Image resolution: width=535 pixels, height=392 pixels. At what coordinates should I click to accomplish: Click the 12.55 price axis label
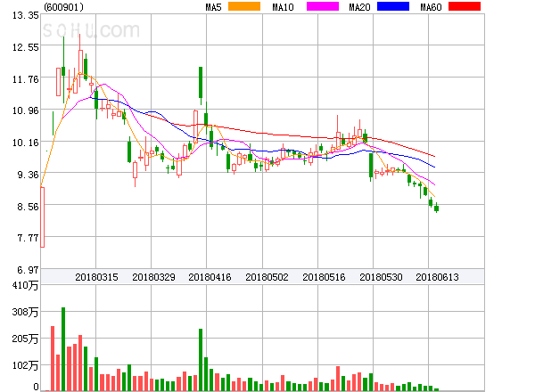(x=26, y=47)
